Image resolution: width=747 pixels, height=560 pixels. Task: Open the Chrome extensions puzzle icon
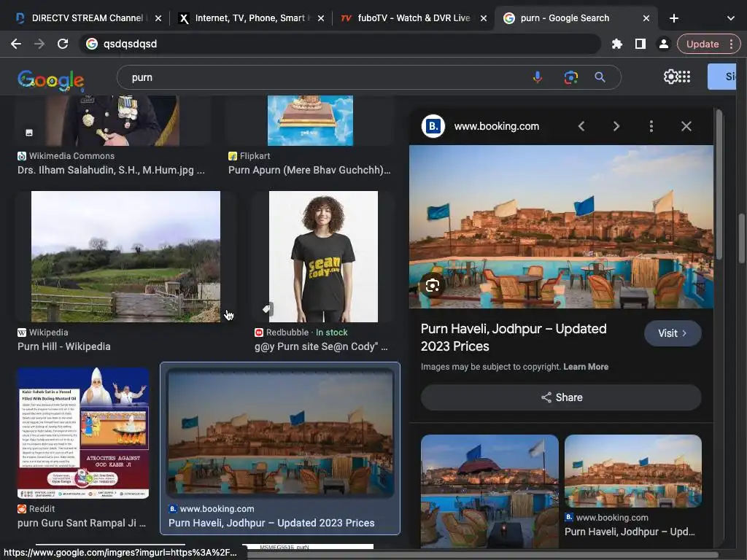click(x=617, y=44)
